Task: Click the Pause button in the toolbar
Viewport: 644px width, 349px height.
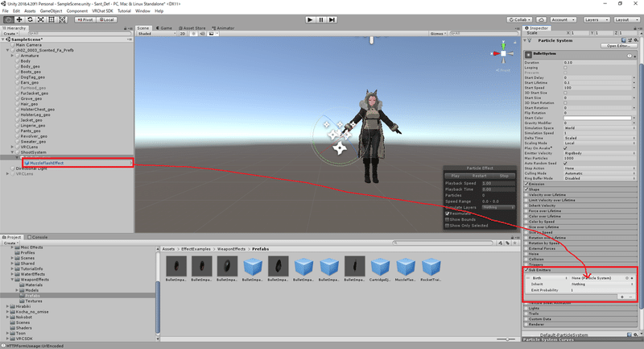Action: 321,19
